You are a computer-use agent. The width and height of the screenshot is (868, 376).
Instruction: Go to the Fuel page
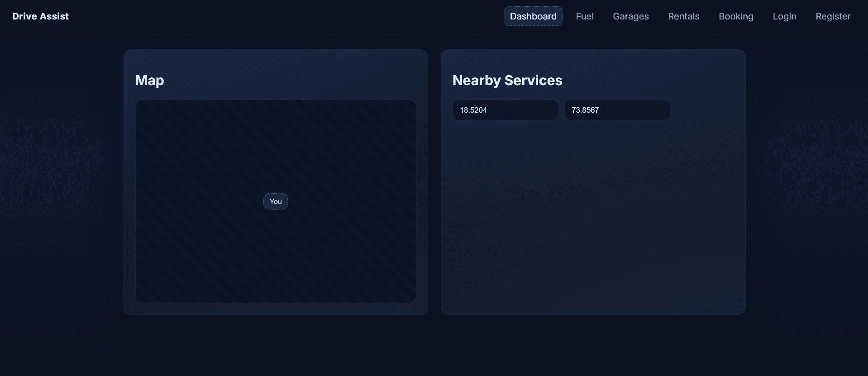pyautogui.click(x=584, y=16)
